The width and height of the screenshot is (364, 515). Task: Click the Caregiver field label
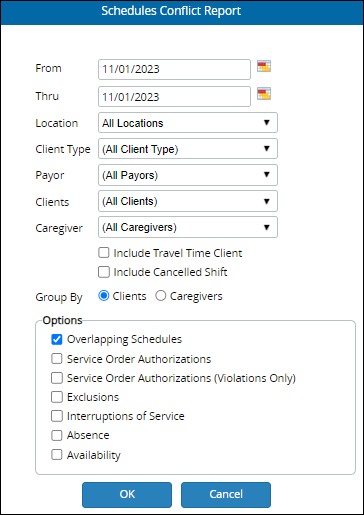click(x=59, y=228)
